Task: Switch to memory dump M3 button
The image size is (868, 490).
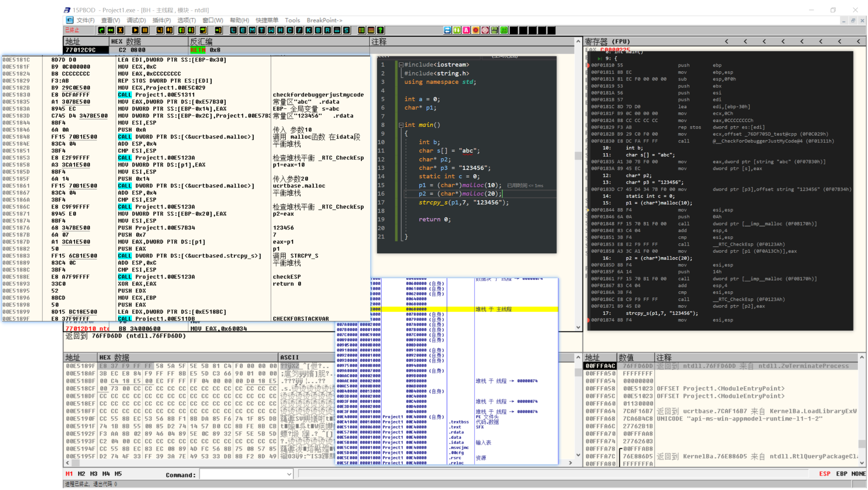Action: (94, 474)
